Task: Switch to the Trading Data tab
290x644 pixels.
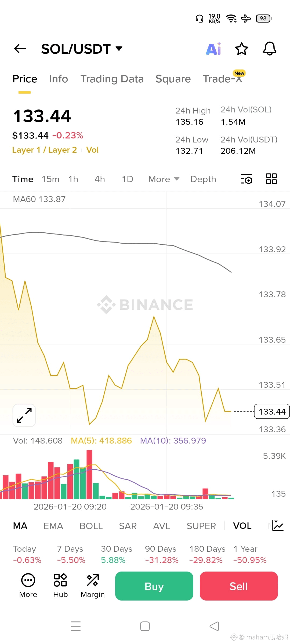Action: (x=112, y=79)
